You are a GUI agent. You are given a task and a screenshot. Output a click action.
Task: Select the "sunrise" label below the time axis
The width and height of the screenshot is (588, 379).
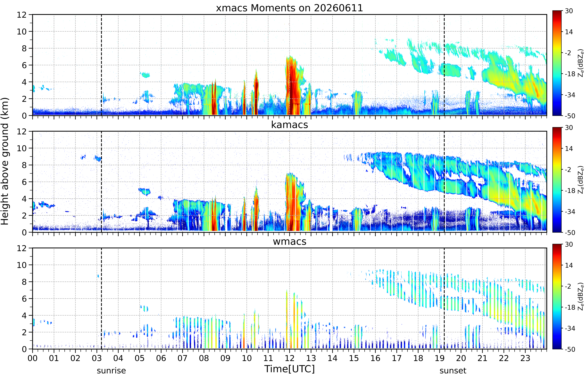pos(111,371)
